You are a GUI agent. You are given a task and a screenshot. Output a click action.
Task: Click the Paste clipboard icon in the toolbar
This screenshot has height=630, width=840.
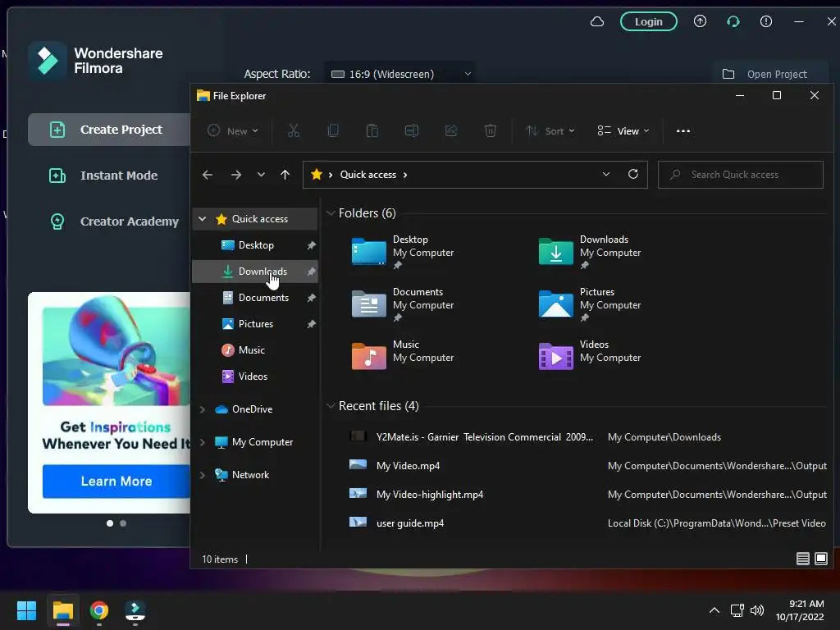[372, 130]
